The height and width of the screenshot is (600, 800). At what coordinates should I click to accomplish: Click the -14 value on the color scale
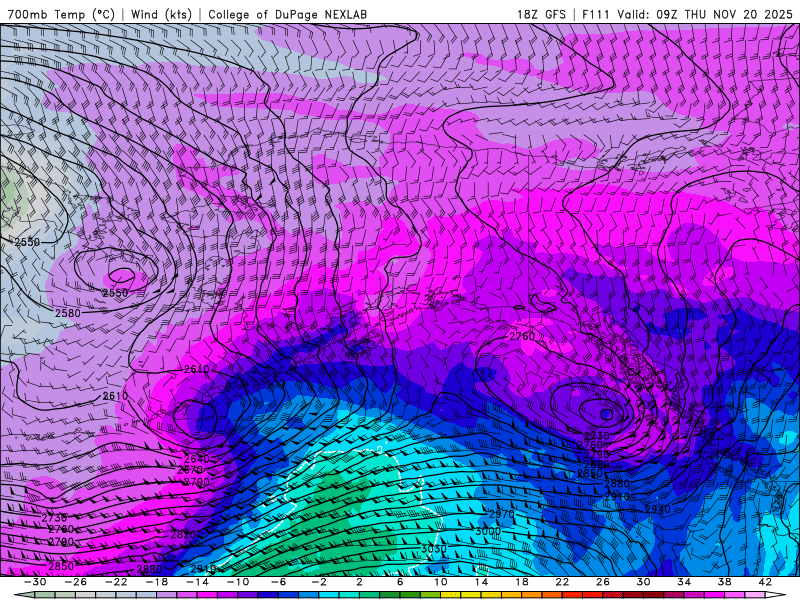click(197, 582)
